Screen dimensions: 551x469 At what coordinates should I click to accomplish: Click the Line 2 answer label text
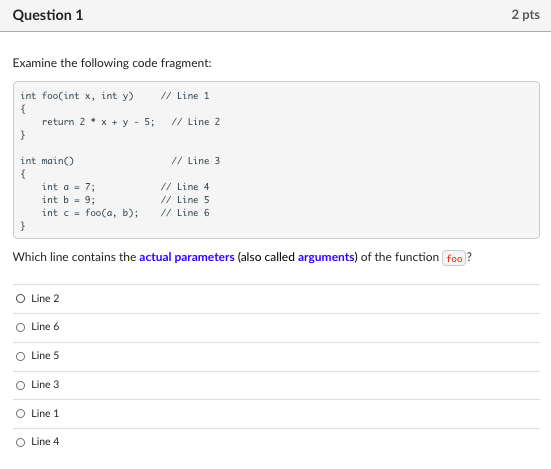pos(45,298)
